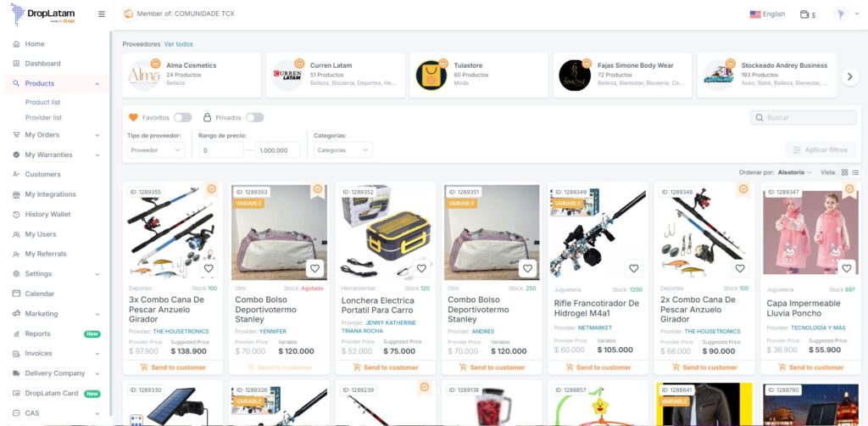Open the Ordenar por Aleatorio dropdown
Viewport: 868px width, 426px height.
click(x=794, y=172)
